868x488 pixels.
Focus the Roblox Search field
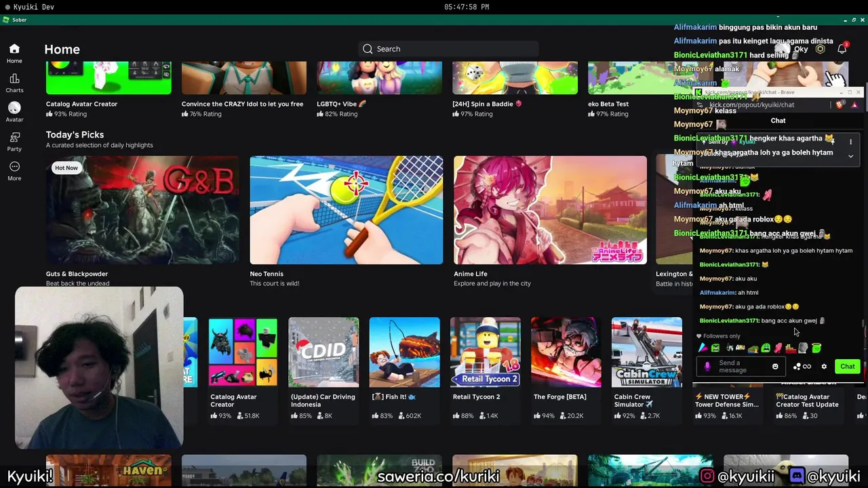[x=448, y=49]
